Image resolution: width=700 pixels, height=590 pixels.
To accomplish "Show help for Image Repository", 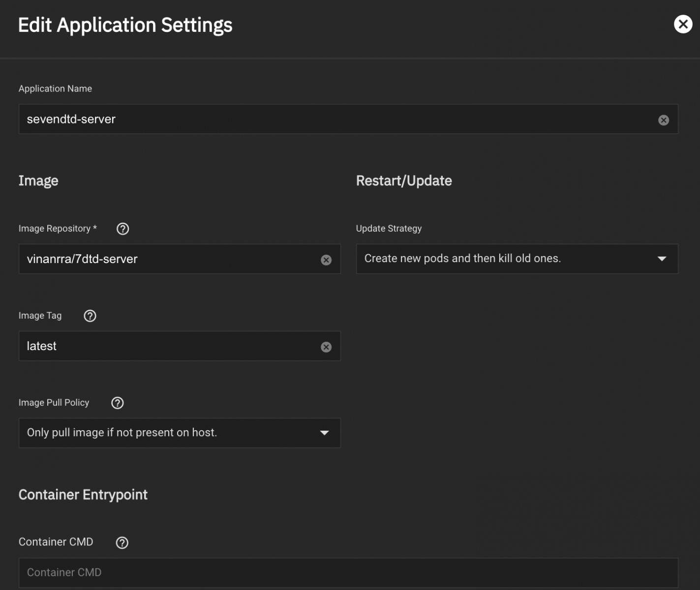I will coord(122,229).
